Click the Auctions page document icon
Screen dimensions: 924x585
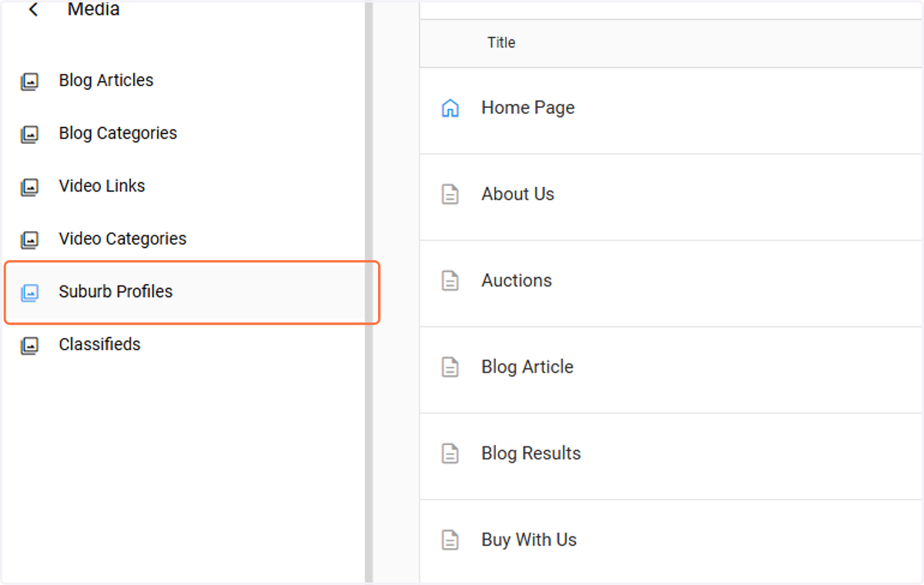tap(450, 281)
